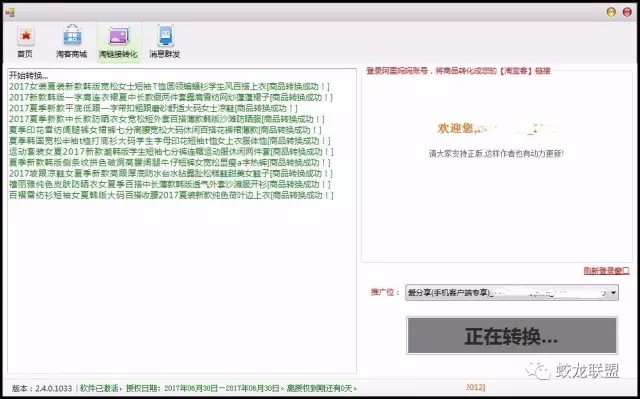Click the 请大家支持正版 notice text
The height and width of the screenshot is (399, 640).
point(496,154)
